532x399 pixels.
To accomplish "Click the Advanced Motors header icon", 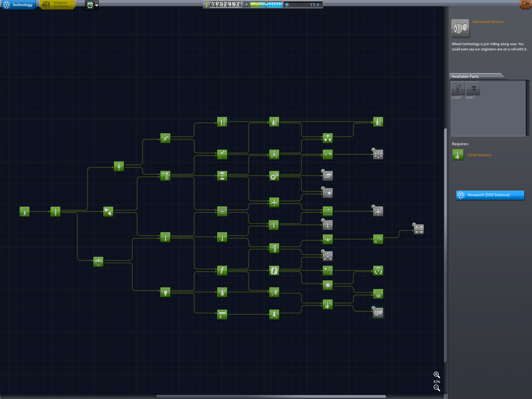I will [x=460, y=28].
